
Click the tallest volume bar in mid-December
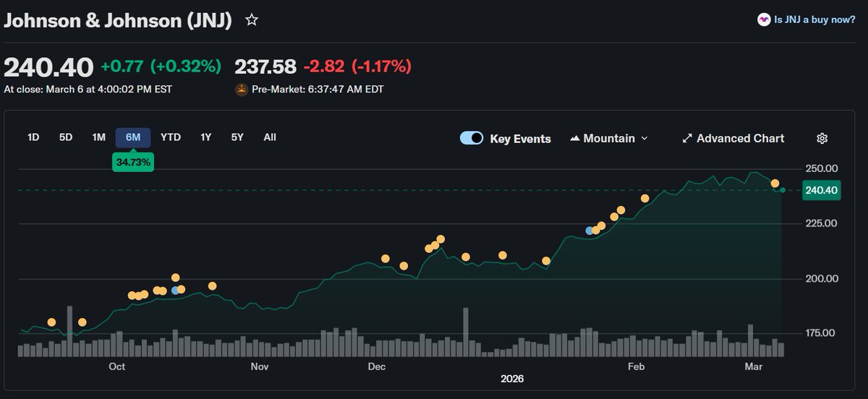click(x=466, y=332)
